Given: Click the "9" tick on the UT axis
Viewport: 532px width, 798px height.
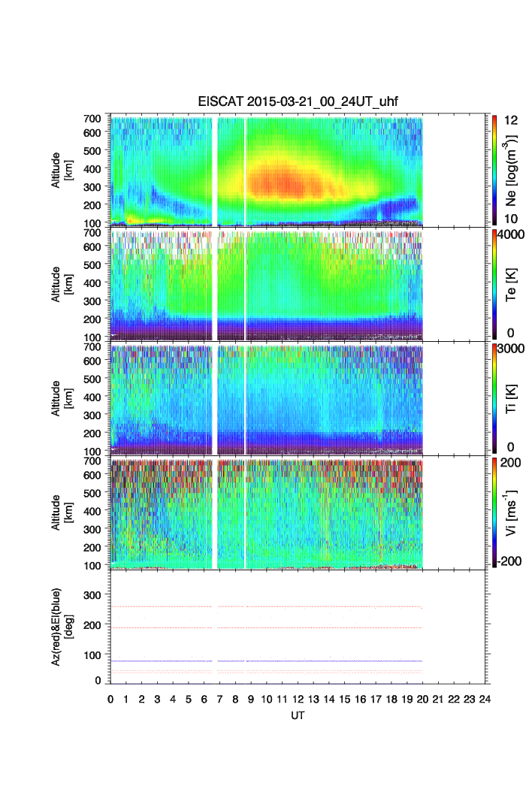Looking at the screenshot, I should coord(251,700).
